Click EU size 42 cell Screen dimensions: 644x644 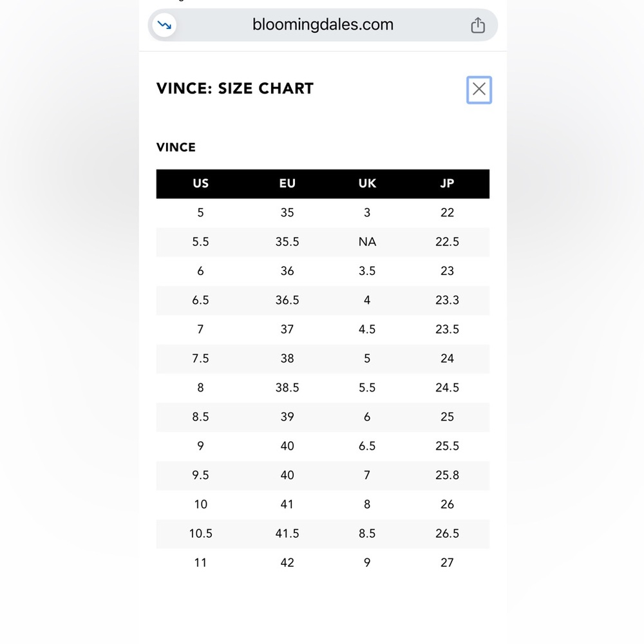point(287,563)
